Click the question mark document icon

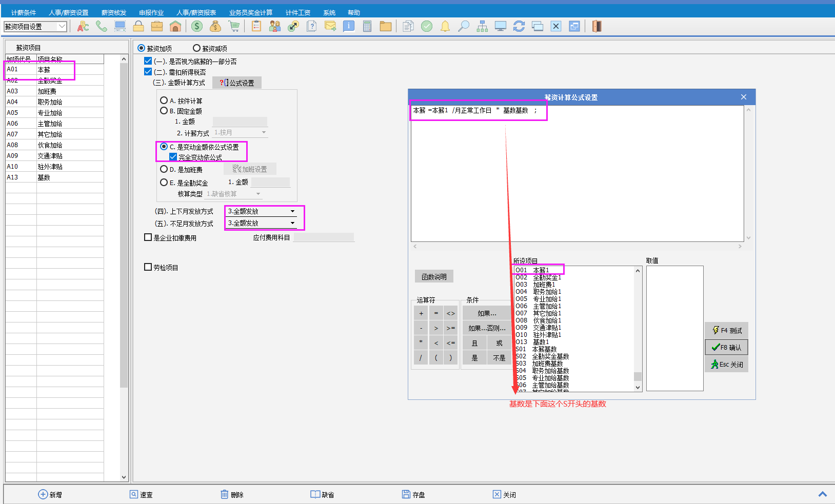[x=312, y=26]
